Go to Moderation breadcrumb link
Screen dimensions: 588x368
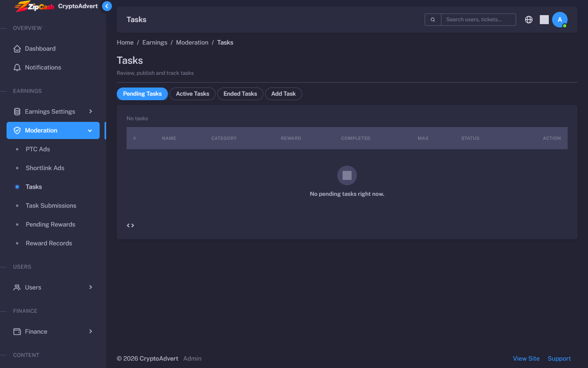[192, 43]
